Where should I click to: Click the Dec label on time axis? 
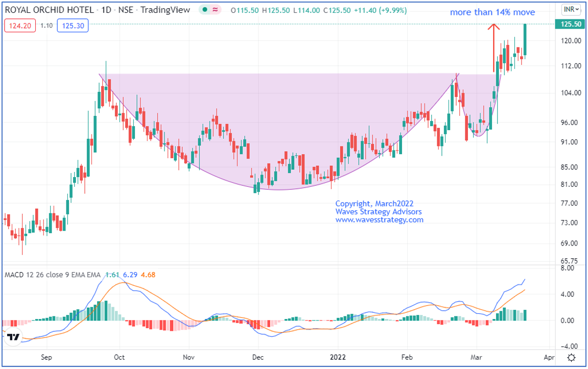pyautogui.click(x=258, y=357)
